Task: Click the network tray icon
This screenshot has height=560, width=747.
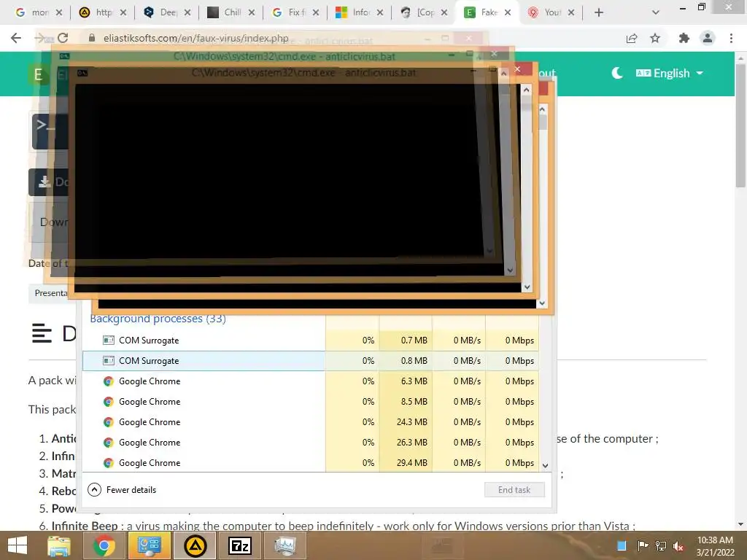Action: (660, 545)
